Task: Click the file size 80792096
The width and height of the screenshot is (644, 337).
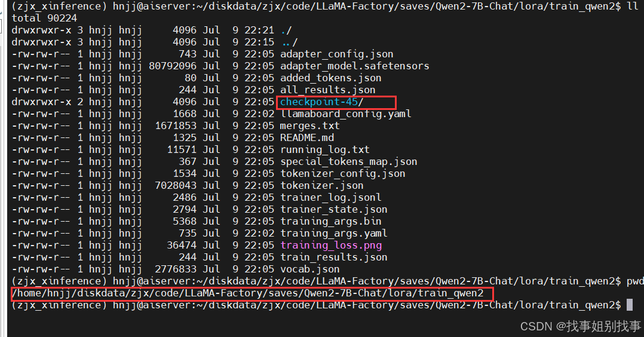Action: [x=173, y=66]
